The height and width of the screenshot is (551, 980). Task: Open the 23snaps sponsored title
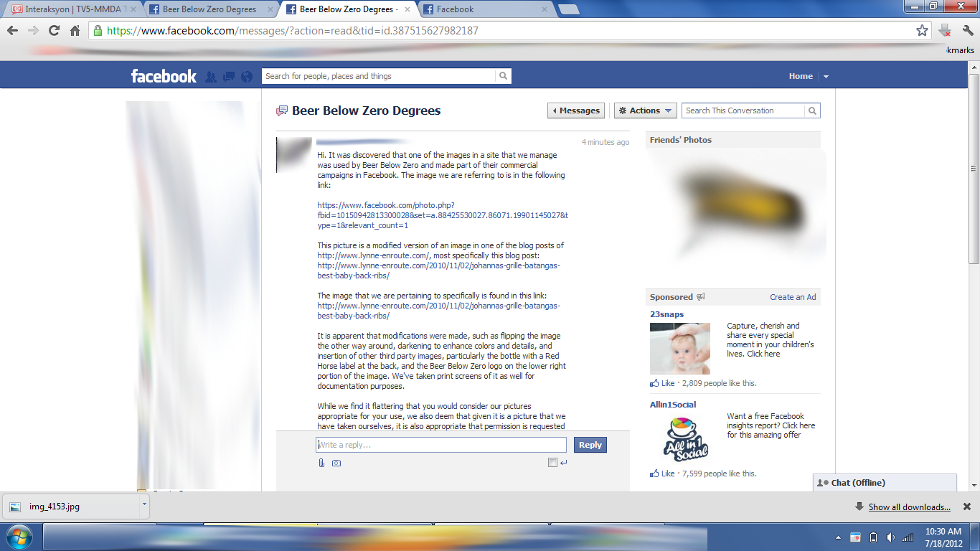[x=666, y=314]
